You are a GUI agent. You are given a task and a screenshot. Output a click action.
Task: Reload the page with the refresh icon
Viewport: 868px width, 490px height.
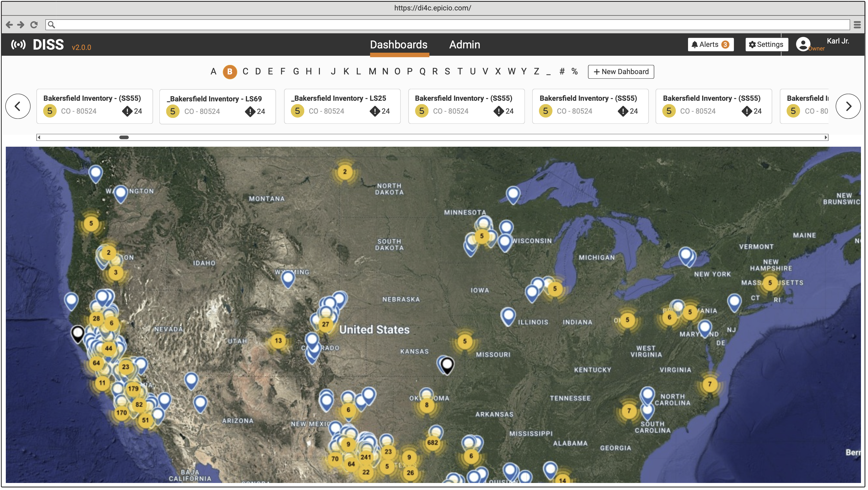click(34, 24)
